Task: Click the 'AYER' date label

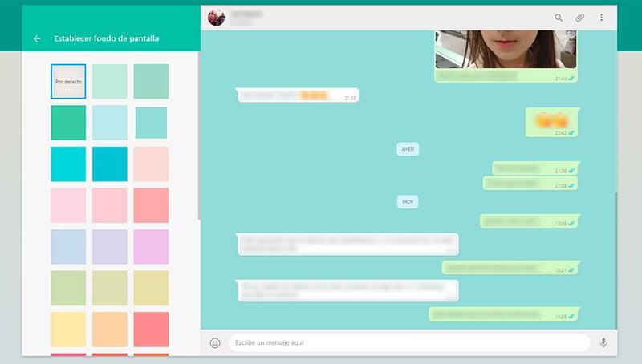Action: (x=408, y=149)
